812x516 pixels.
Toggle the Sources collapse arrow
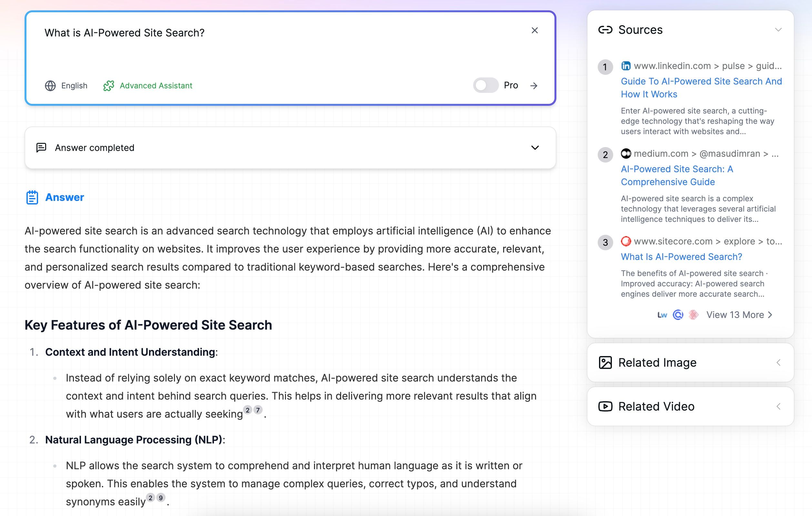point(779,30)
